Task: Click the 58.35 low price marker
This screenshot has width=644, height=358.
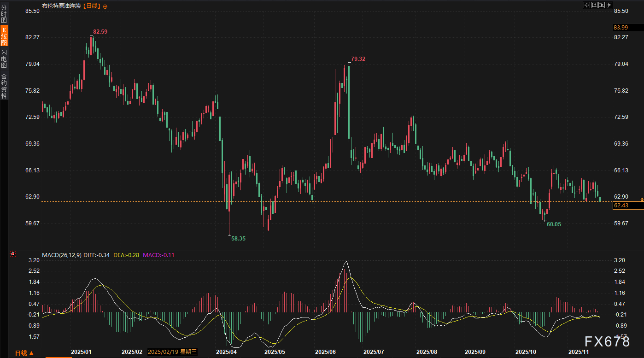Action: click(x=238, y=239)
